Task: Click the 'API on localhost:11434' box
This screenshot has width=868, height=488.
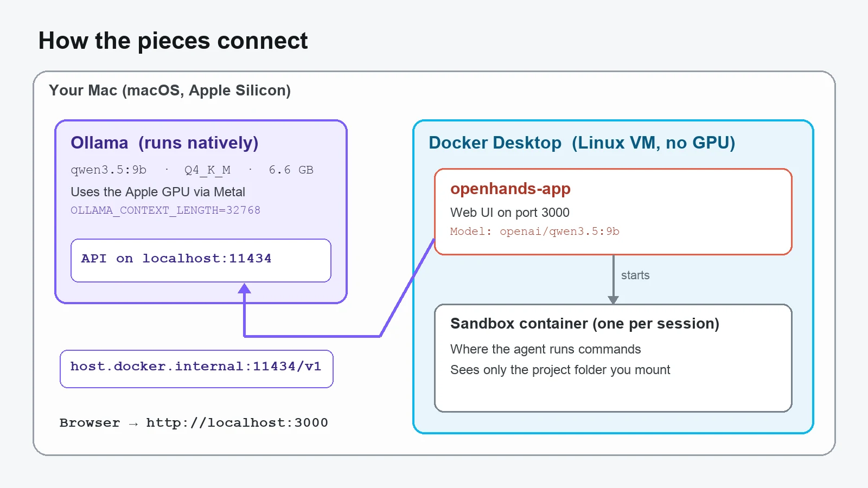Action: (x=201, y=260)
